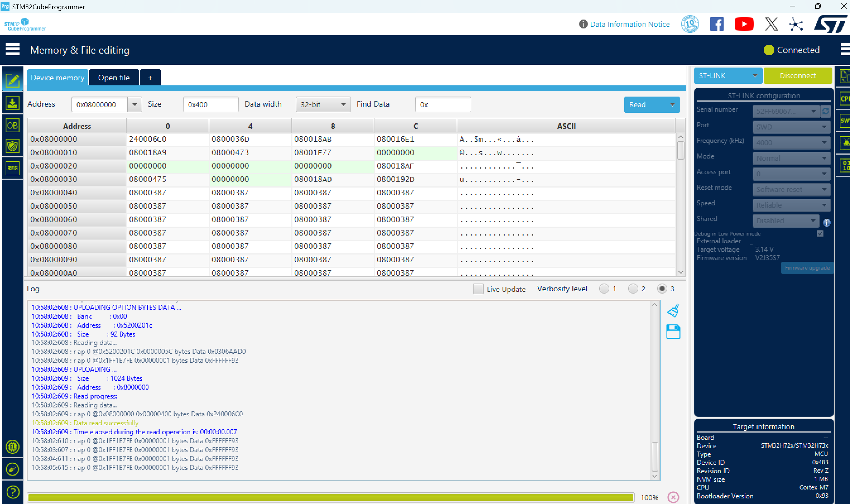Select memory cell 240006C0
Image resolution: width=850 pixels, height=504 pixels.
(167, 139)
